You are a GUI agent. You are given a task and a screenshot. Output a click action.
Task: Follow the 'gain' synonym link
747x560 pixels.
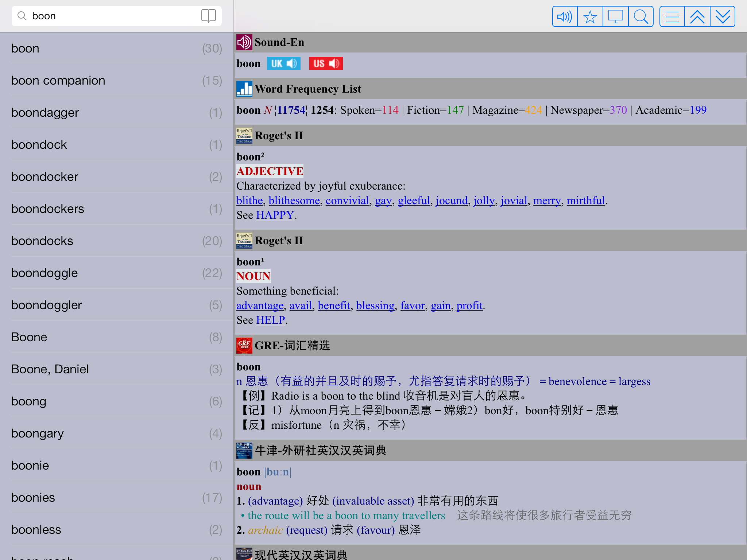point(441,306)
